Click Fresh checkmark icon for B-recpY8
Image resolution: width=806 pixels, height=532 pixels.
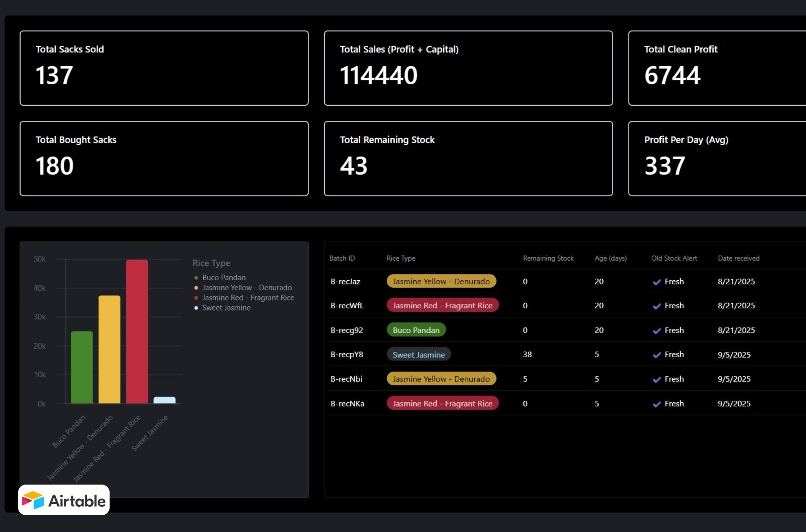tap(657, 355)
